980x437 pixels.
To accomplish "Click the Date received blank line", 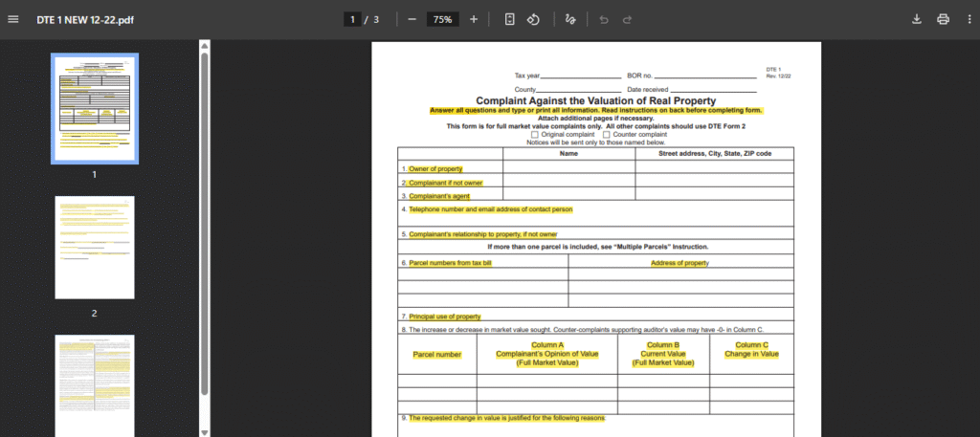I will pos(713,90).
